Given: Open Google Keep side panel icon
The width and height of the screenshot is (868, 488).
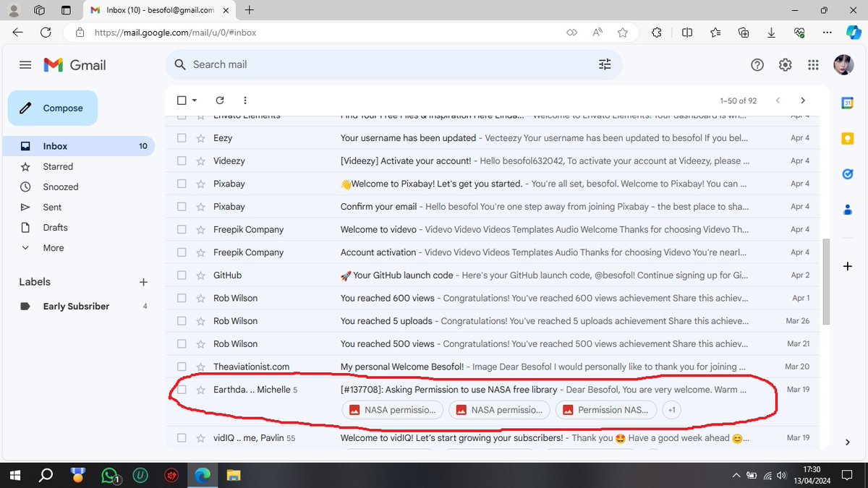Looking at the screenshot, I should click(x=847, y=138).
